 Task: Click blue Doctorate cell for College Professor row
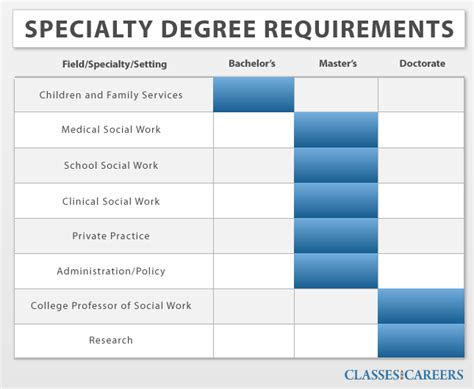[x=421, y=306]
